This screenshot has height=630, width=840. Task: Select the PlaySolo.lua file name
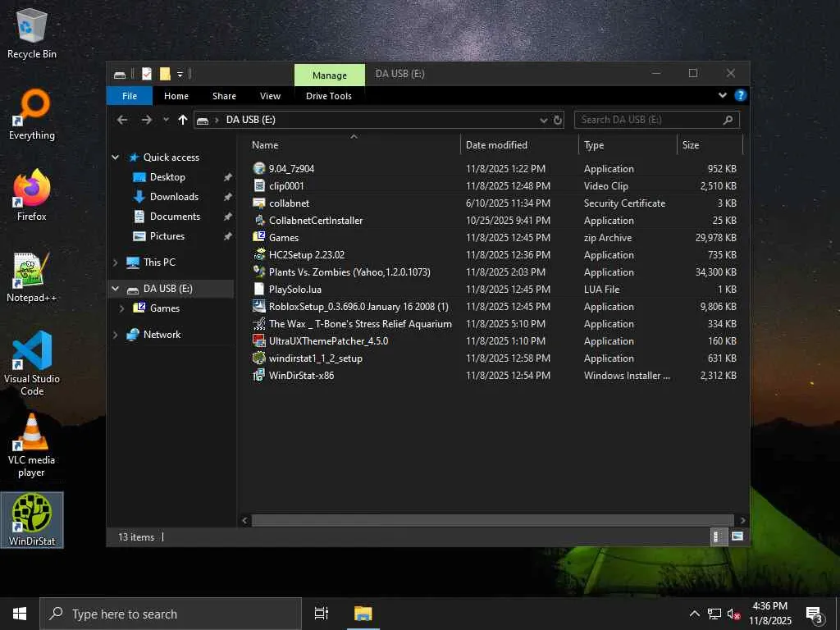pos(295,290)
